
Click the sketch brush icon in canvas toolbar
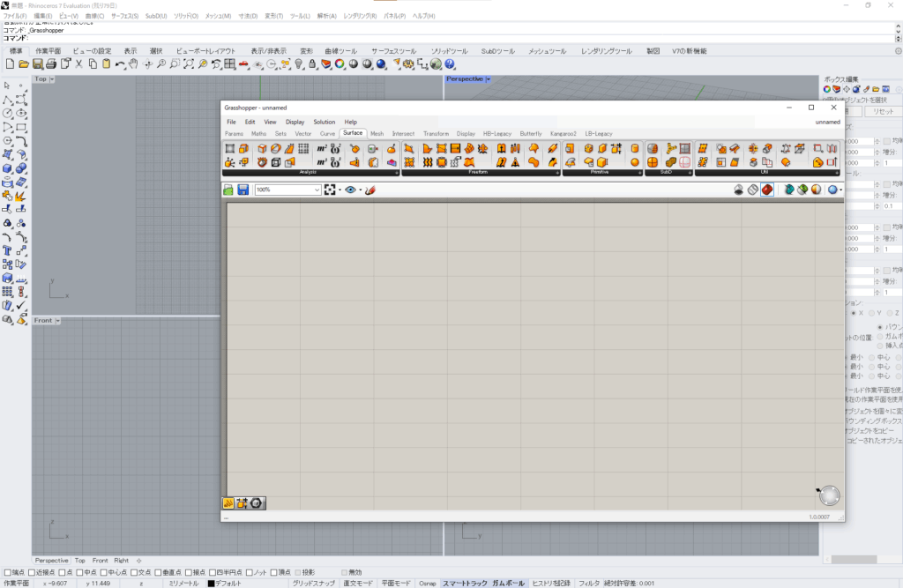tap(370, 190)
